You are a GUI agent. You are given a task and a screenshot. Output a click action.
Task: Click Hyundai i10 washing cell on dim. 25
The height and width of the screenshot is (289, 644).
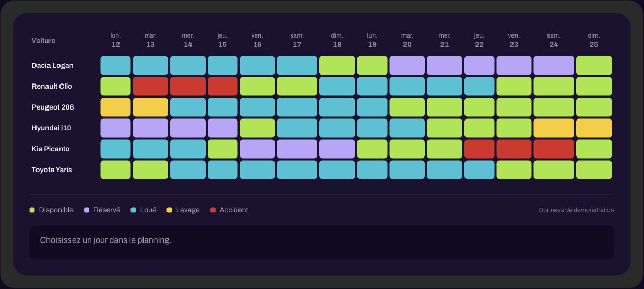[594, 128]
